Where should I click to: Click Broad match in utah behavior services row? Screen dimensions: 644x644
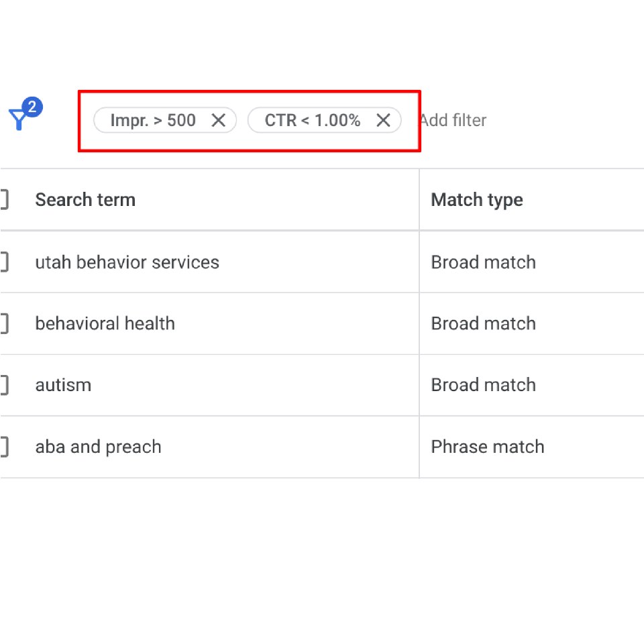(x=484, y=262)
